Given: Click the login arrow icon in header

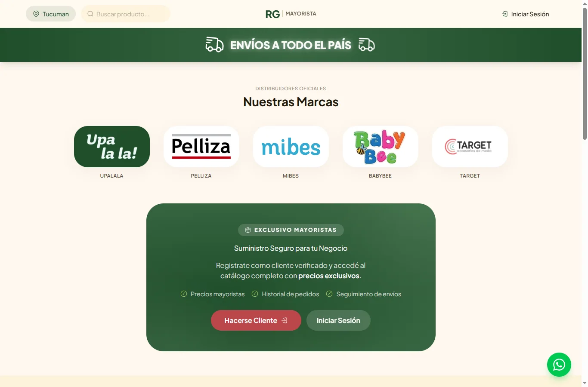Looking at the screenshot, I should tap(505, 14).
